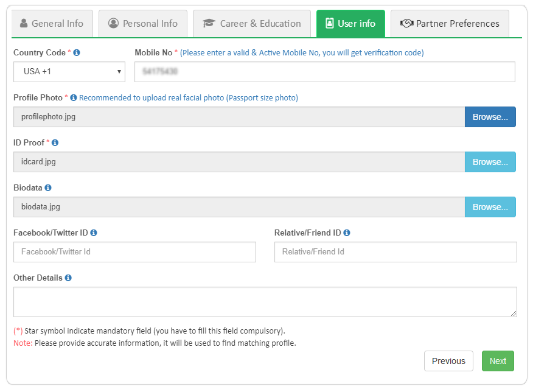Screen dimensions: 533x392
Task: Open the Country Code USA +1 dropdown
Action: tap(69, 72)
